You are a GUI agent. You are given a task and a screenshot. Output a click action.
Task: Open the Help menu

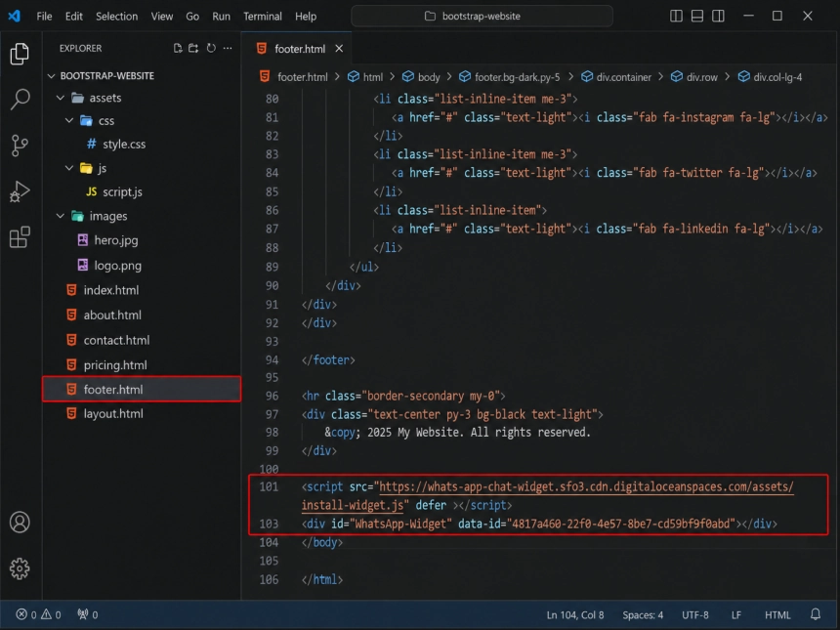(306, 16)
